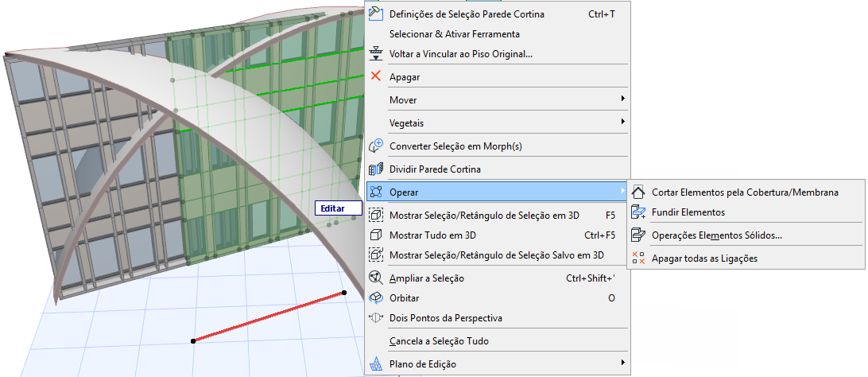The height and width of the screenshot is (377, 868).
Task: Choose Mostrar Seleção/Retângulo de Seleção Salvo em 3D
Action: pos(498,255)
